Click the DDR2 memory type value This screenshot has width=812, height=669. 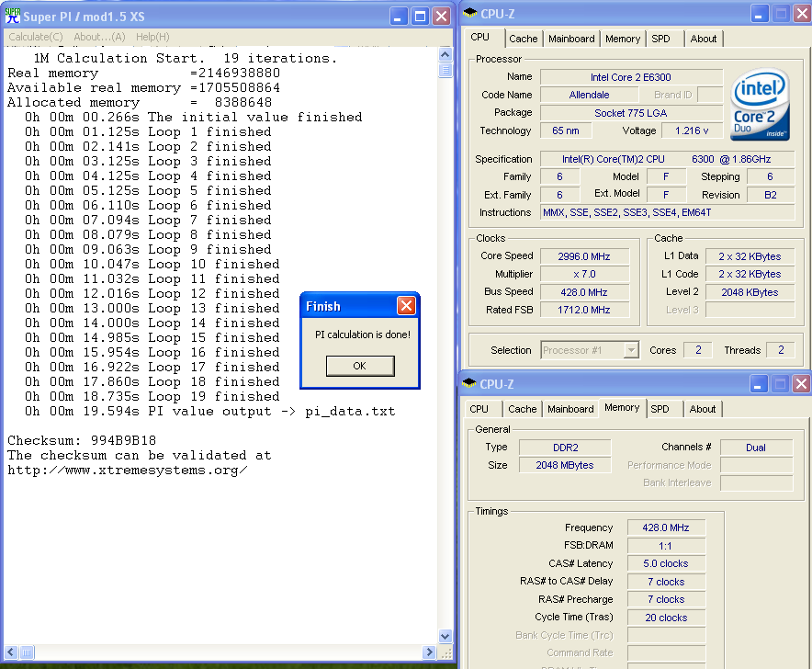click(x=566, y=448)
